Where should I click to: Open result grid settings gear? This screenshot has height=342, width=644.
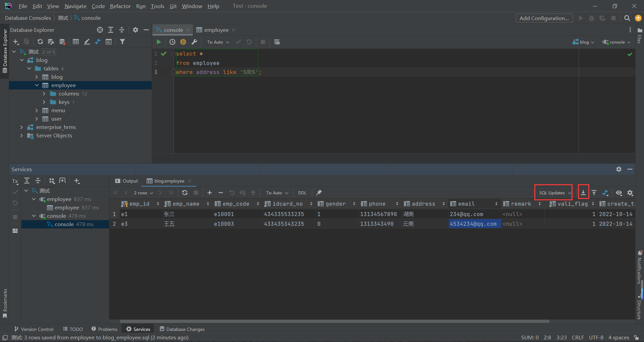coord(630,193)
